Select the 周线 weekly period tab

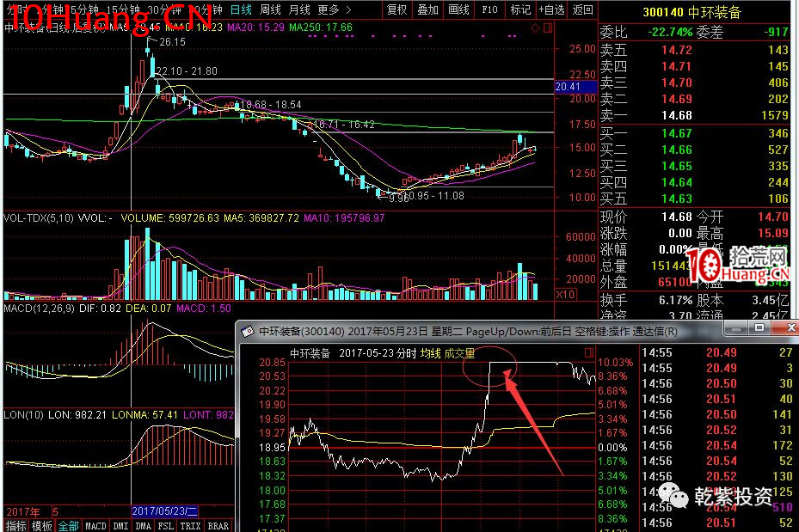[x=270, y=9]
